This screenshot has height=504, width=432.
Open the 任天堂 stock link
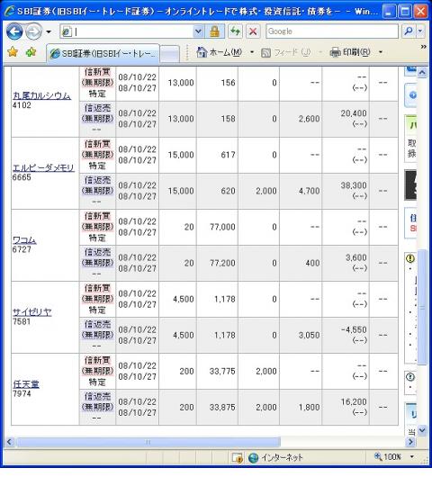point(26,384)
